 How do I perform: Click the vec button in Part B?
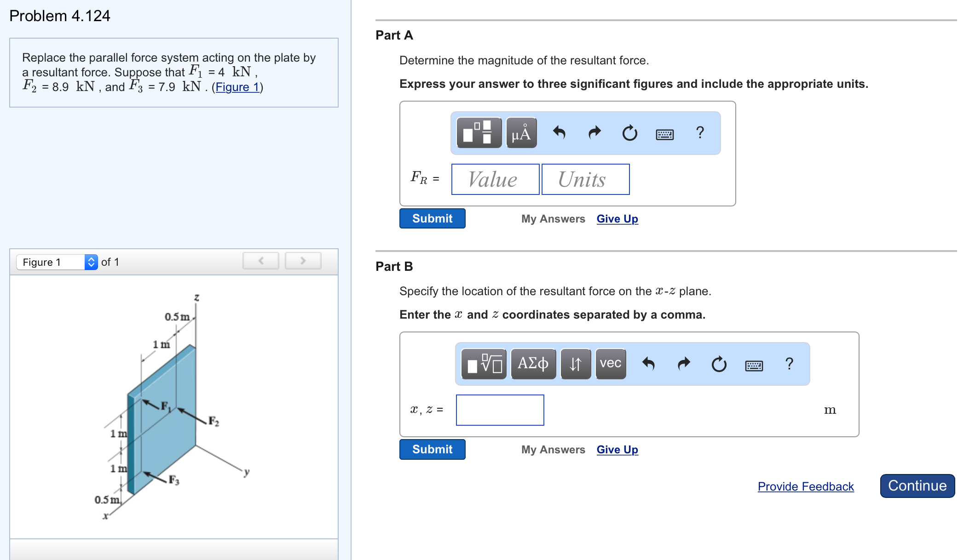pos(611,364)
